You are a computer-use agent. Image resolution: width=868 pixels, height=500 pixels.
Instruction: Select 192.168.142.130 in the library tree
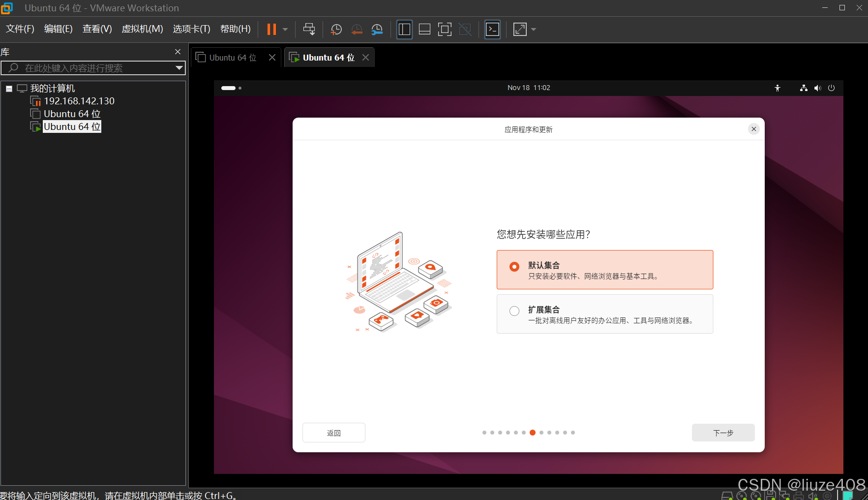[79, 101]
